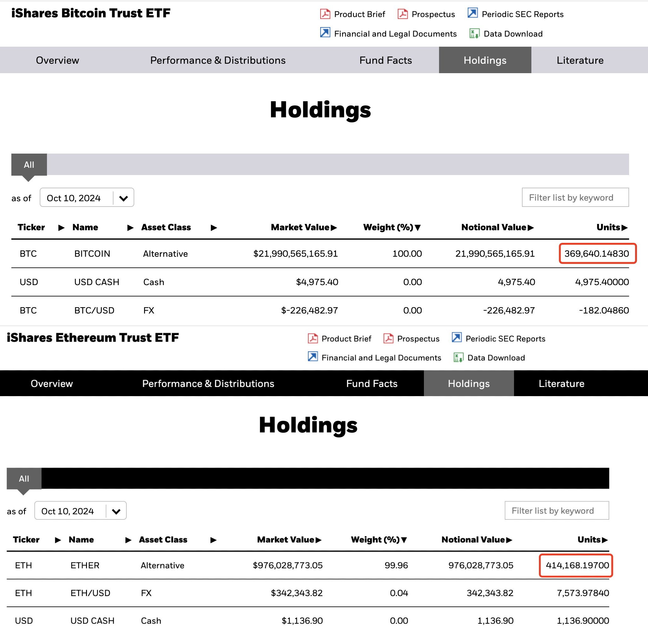648x644 pixels.
Task: Click Ether market value $976,028,773.05
Action: [x=288, y=565]
